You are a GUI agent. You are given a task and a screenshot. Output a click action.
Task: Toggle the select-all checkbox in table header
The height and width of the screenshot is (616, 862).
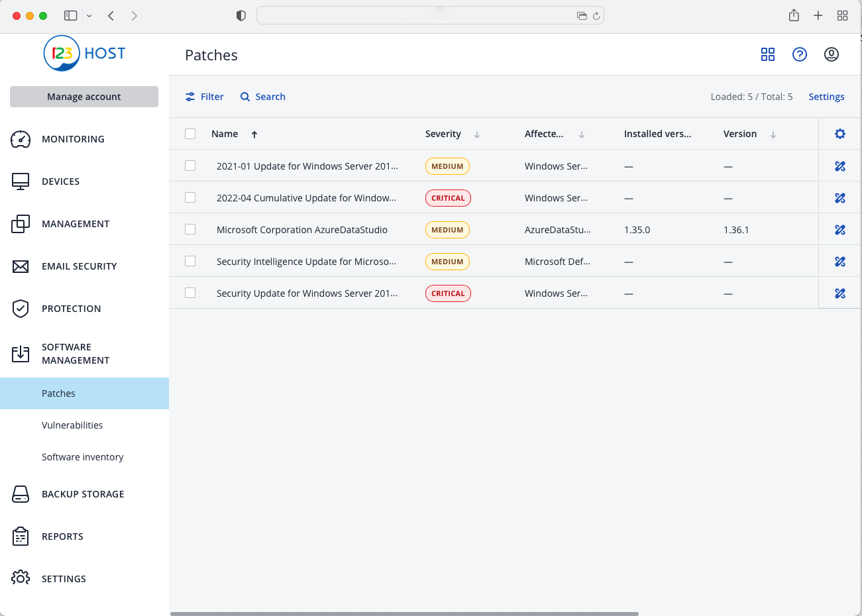(x=190, y=134)
